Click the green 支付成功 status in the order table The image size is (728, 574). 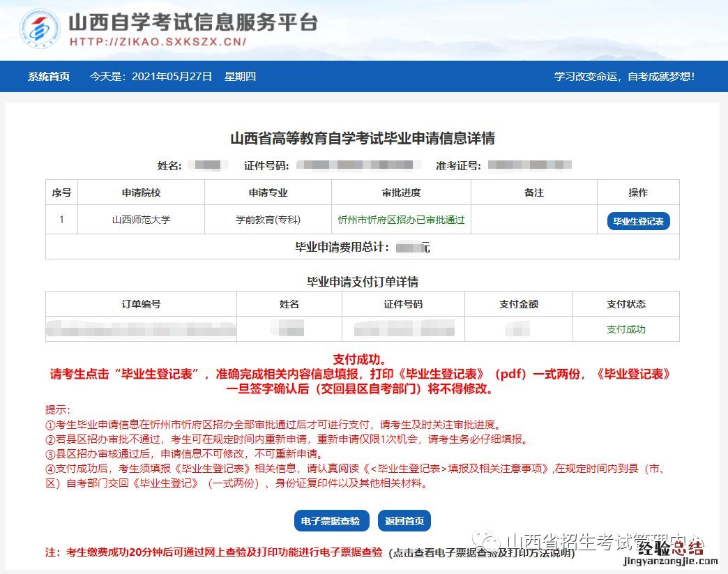point(625,329)
